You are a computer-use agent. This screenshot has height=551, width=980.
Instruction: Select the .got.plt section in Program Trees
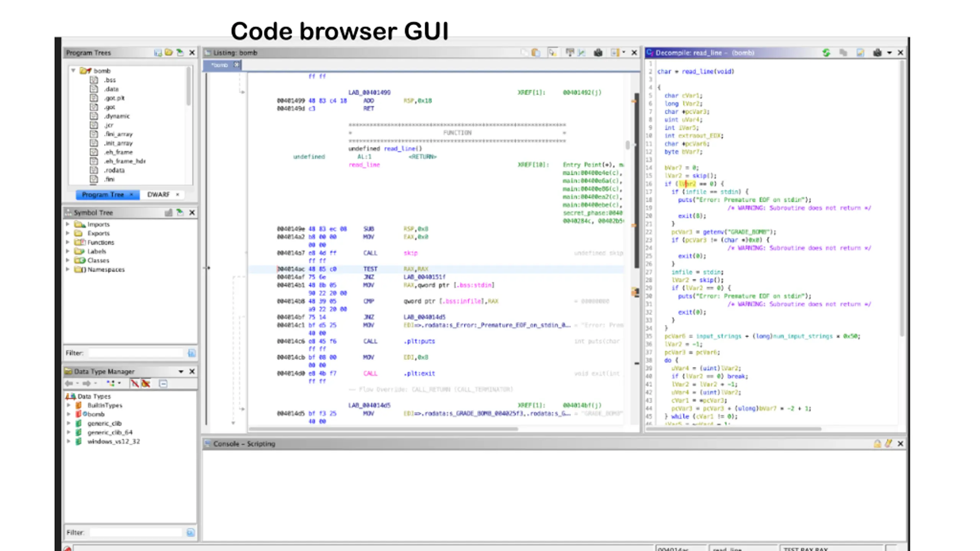[x=114, y=98]
